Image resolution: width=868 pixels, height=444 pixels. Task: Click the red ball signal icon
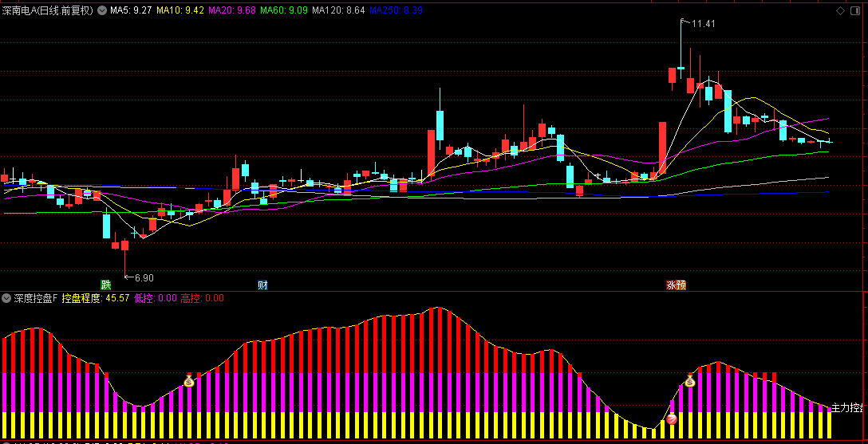(x=672, y=419)
